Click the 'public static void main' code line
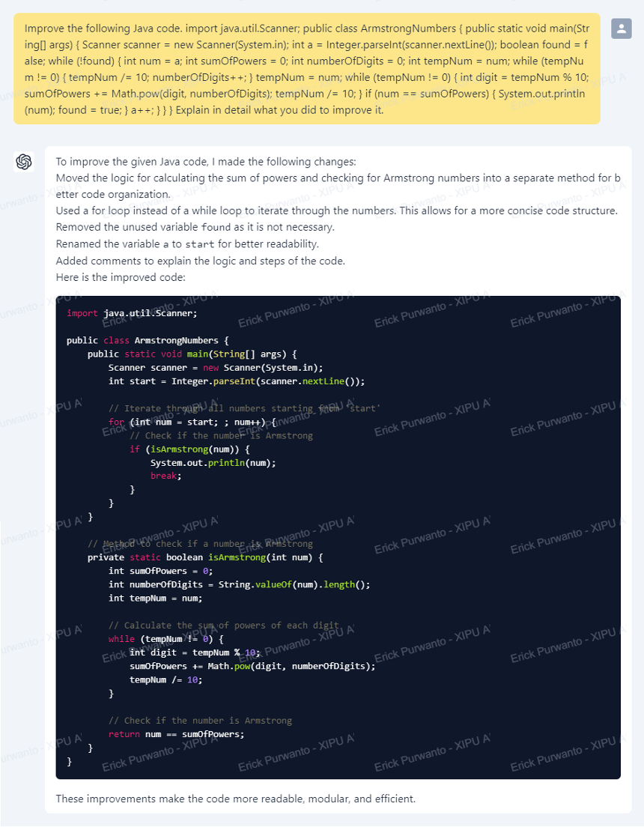644x827 pixels. [192, 354]
